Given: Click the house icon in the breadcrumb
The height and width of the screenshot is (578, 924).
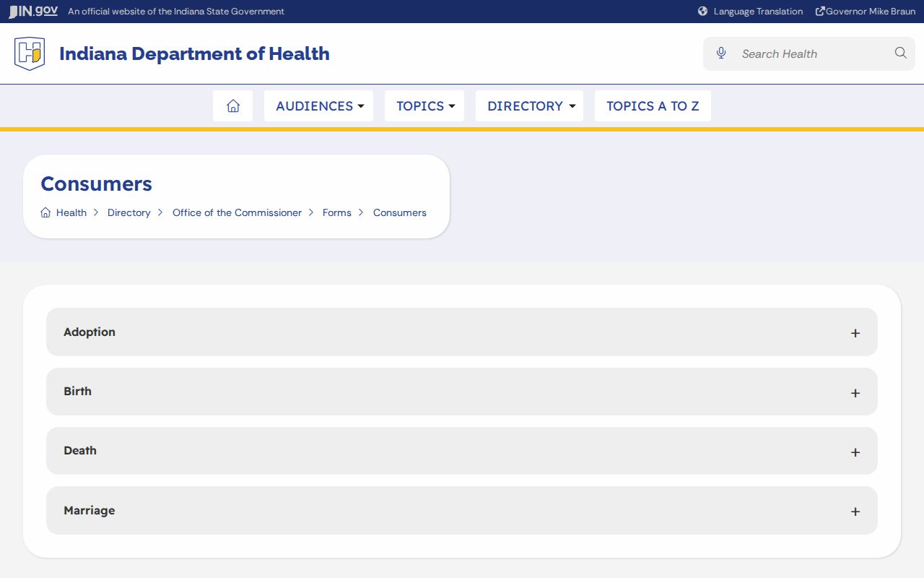Looking at the screenshot, I should tap(45, 212).
